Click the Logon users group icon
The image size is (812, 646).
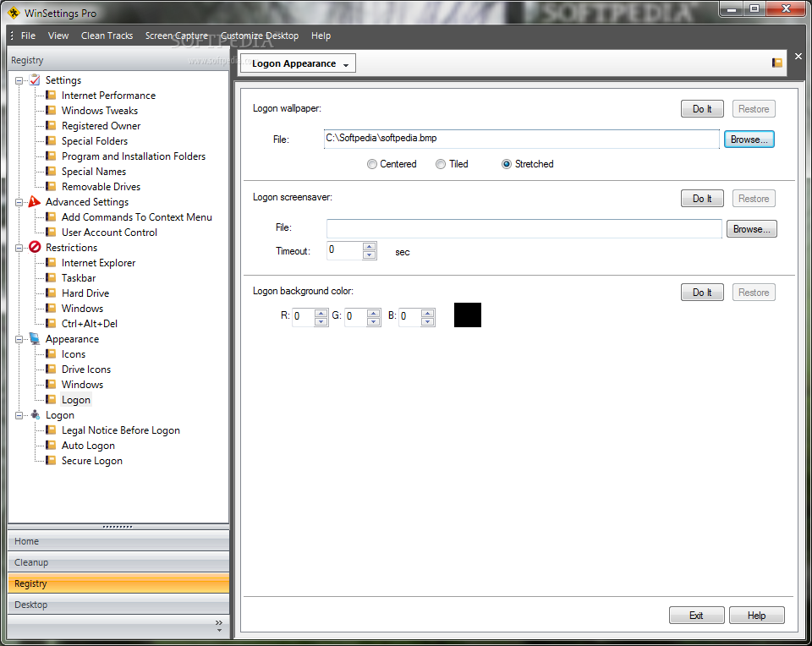pos(35,414)
